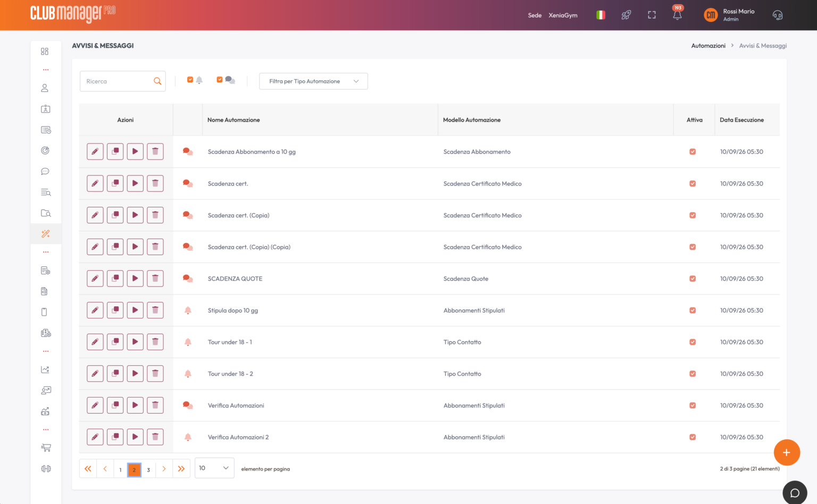Focus the Ricerca search field
Viewport: 817px width, 504px height.
[x=122, y=81]
